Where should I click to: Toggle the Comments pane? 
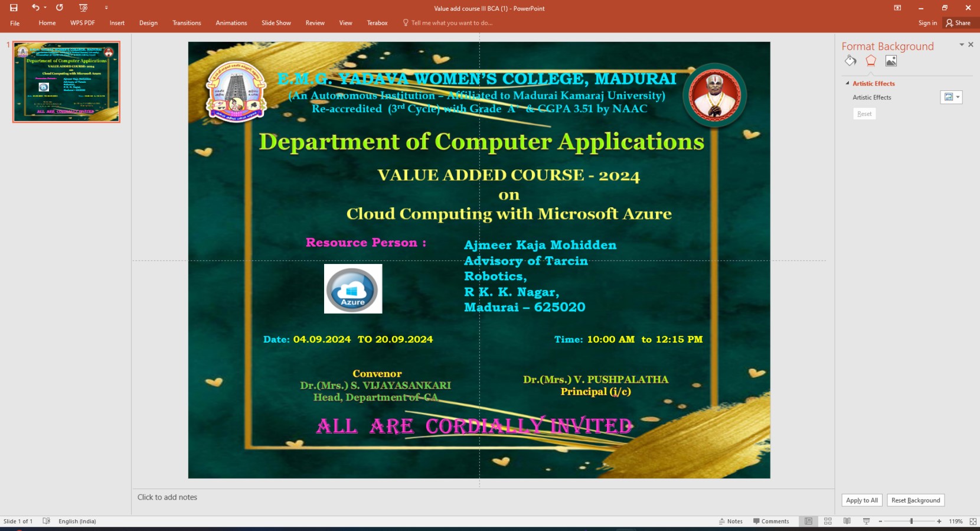[x=771, y=522]
